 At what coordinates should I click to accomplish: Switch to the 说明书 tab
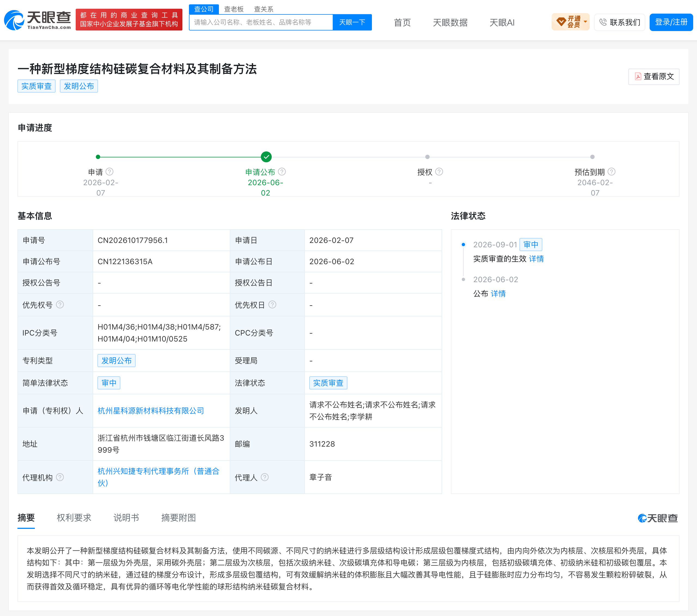point(126,518)
